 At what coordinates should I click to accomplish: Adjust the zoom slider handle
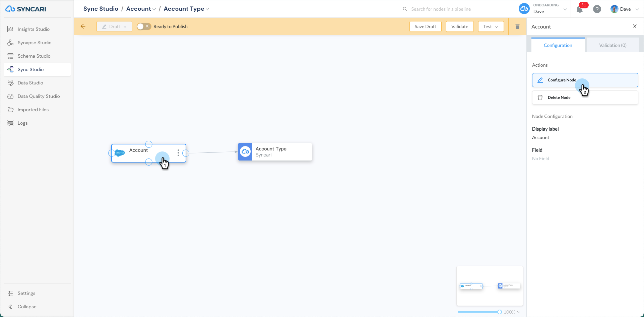click(500, 312)
